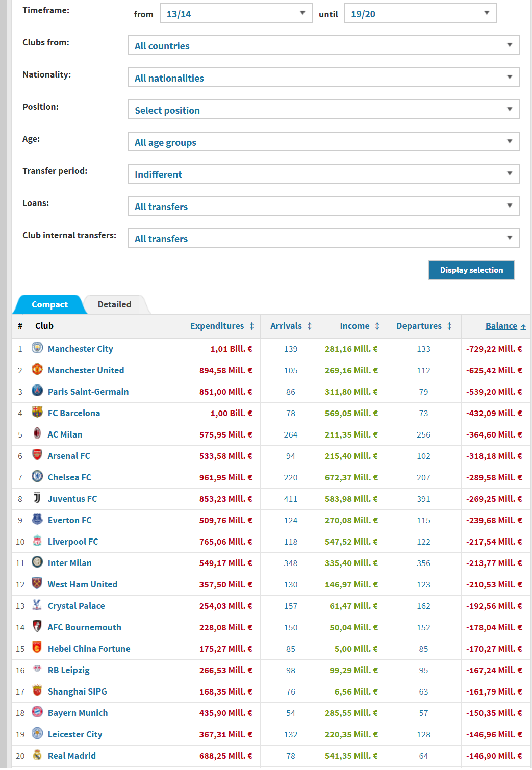
Task: Open the timeframe 'until' season dropdown
Action: coord(420,13)
